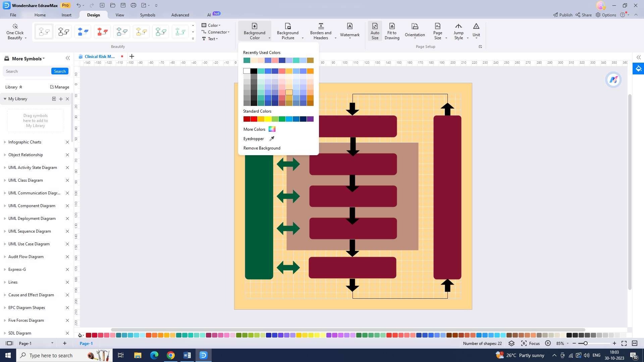Toggle My Library panel visibility
The image size is (644, 362).
coord(4,99)
